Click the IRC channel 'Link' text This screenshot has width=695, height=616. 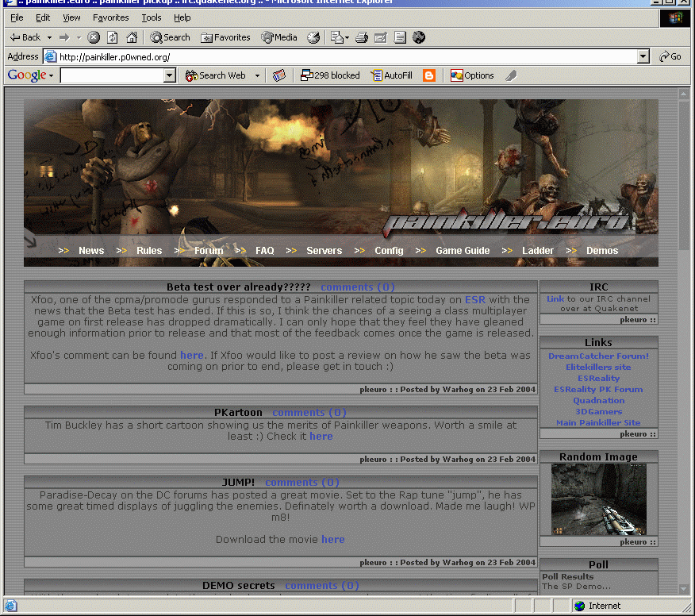coord(555,299)
